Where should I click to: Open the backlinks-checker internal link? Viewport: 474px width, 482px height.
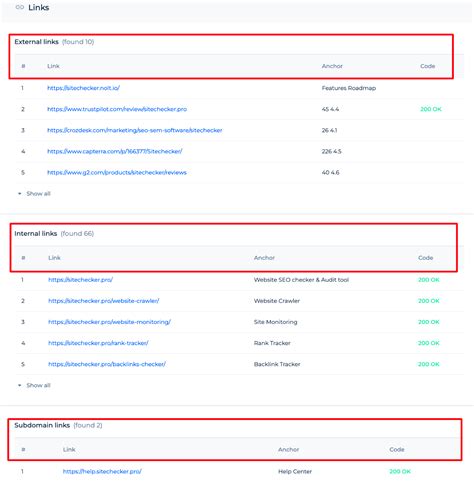tap(107, 364)
